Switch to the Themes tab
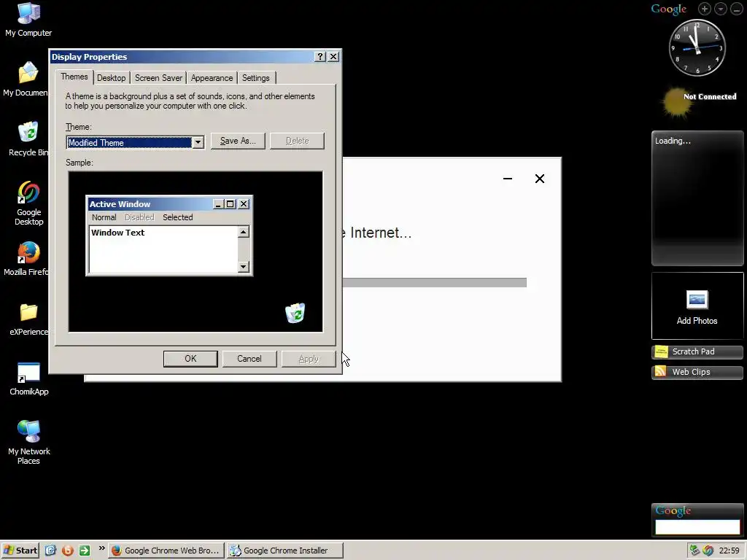The width and height of the screenshot is (747, 560). click(74, 77)
